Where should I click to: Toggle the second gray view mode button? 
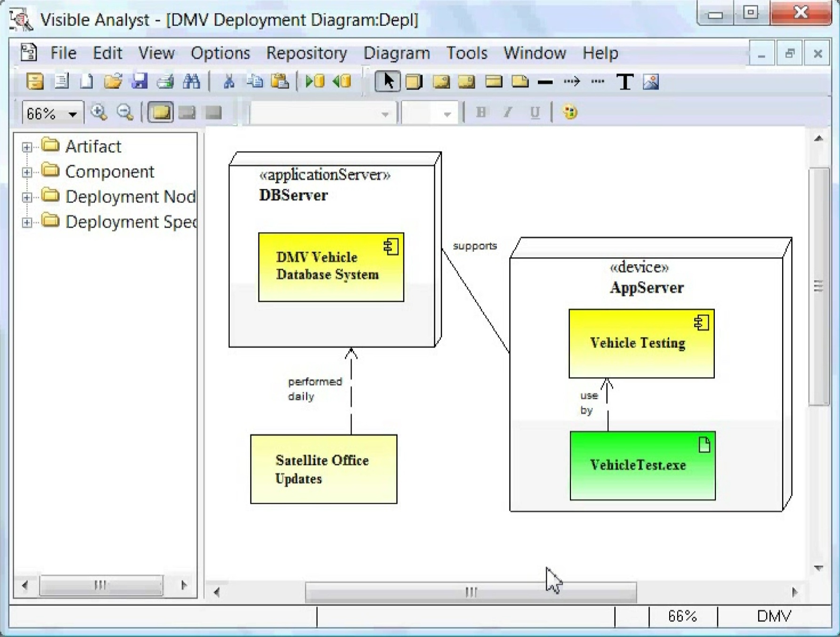(x=187, y=113)
